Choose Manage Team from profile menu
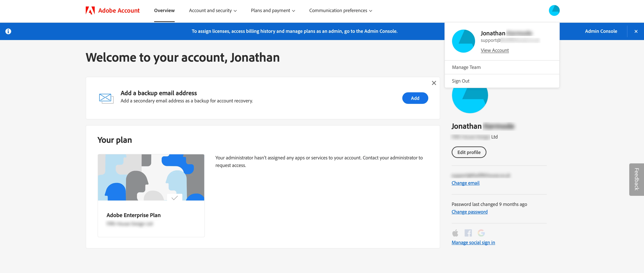Image resolution: width=644 pixels, height=273 pixels. click(466, 67)
